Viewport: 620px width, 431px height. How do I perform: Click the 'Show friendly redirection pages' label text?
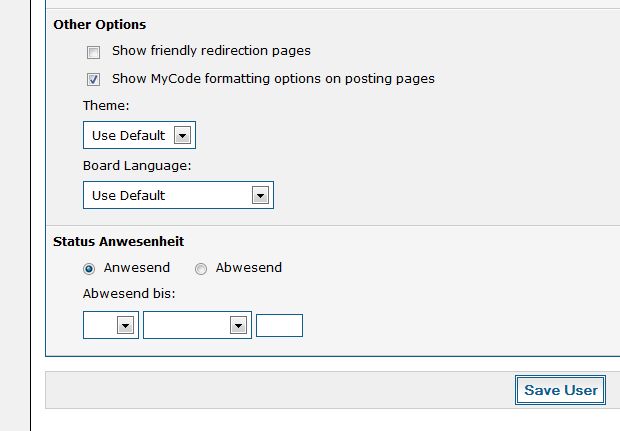click(211, 51)
